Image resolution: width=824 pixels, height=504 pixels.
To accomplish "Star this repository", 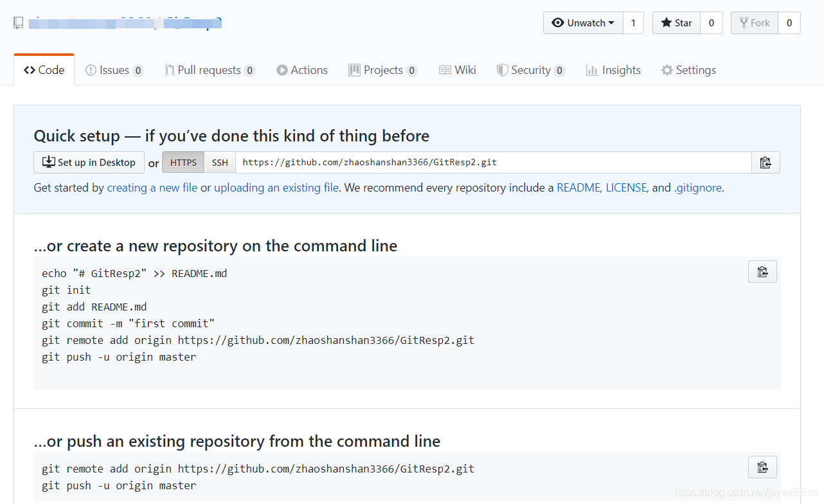I will click(x=676, y=23).
